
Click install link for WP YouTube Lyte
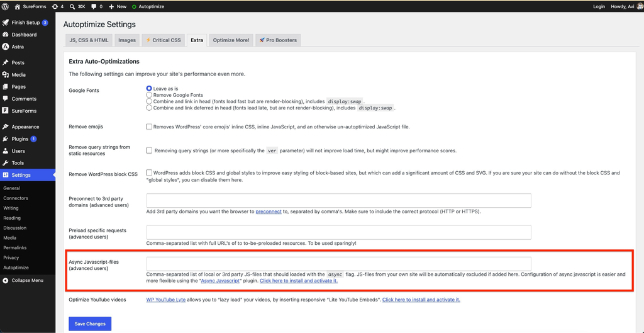tap(421, 300)
